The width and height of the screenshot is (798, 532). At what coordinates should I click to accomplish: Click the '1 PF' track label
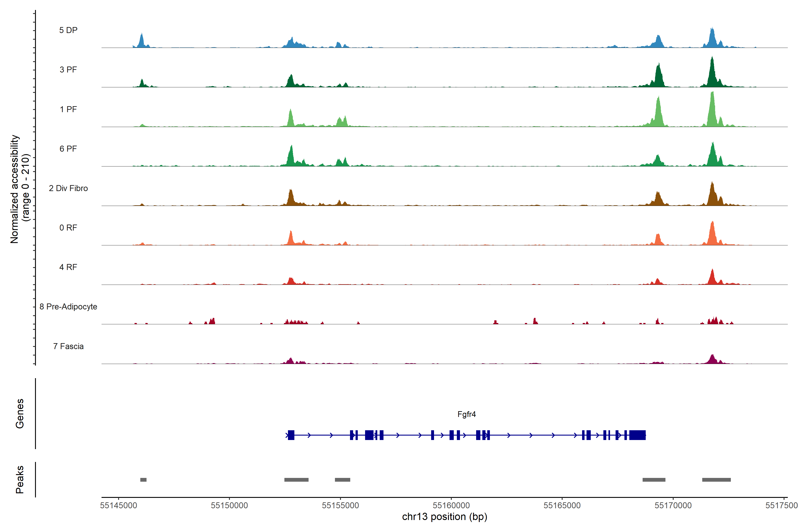(68, 109)
